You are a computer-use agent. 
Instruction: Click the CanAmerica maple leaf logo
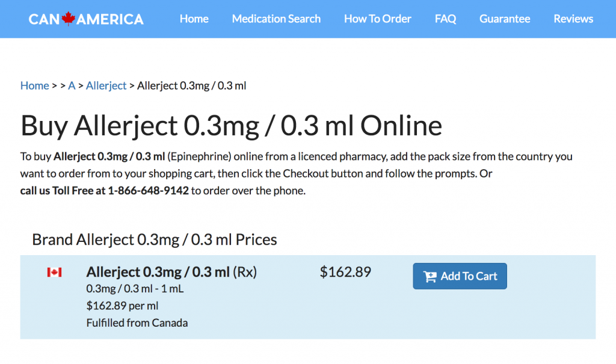pos(86,19)
